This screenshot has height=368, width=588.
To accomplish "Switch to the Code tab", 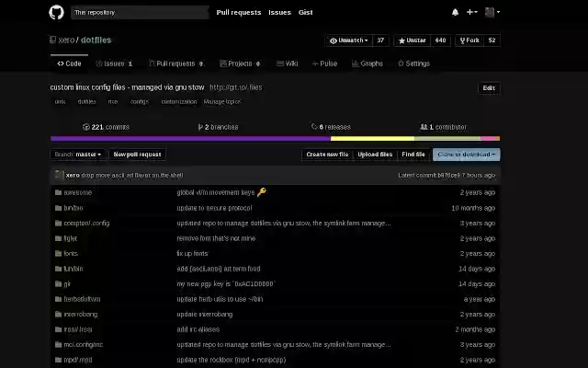I will click(70, 63).
